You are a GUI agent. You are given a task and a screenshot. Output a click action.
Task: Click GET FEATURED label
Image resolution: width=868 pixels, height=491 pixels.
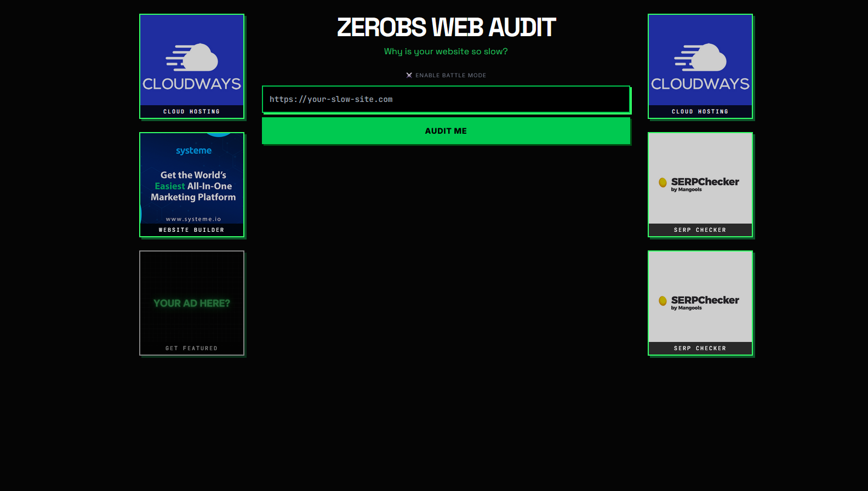click(192, 349)
